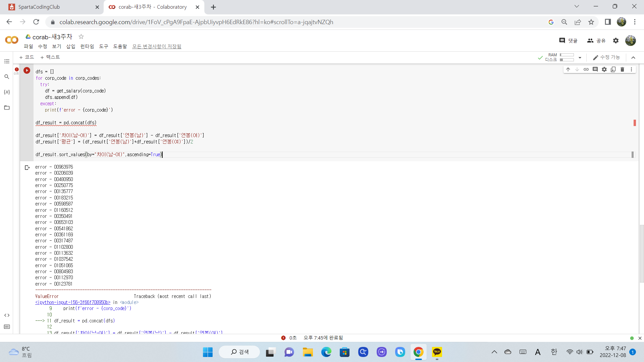
Task: Copy link to cell icon
Action: 586,69
